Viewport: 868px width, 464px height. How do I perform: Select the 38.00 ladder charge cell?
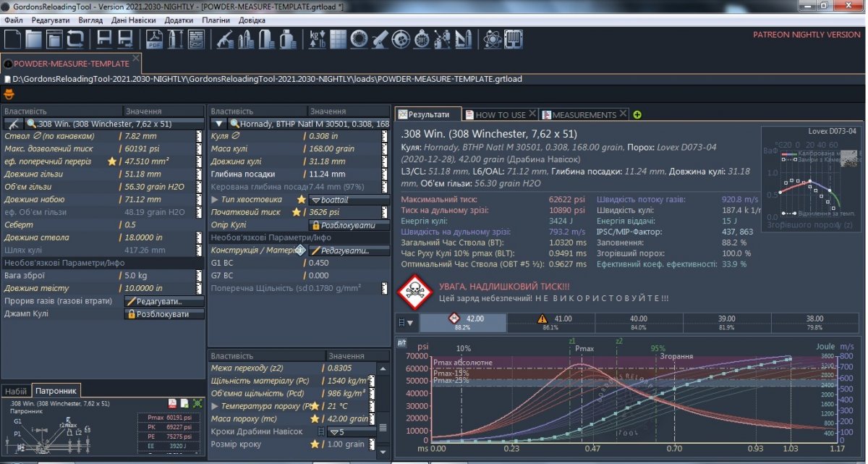[814, 322]
